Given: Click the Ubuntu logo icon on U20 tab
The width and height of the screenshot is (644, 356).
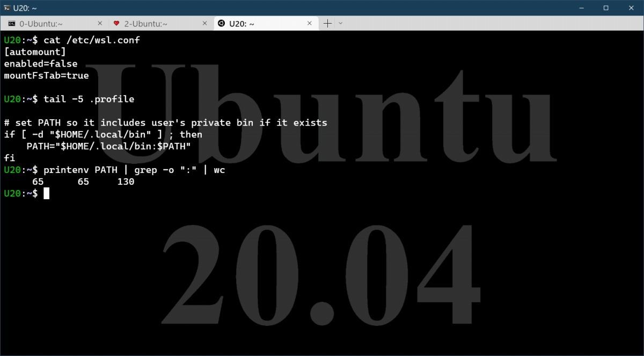Looking at the screenshot, I should click(222, 24).
